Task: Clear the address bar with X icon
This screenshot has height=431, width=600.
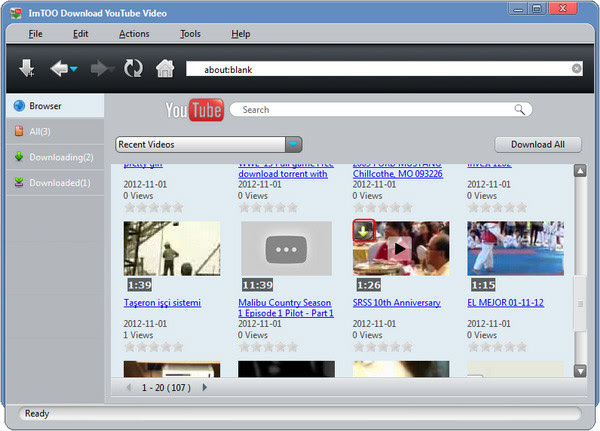Action: (576, 69)
